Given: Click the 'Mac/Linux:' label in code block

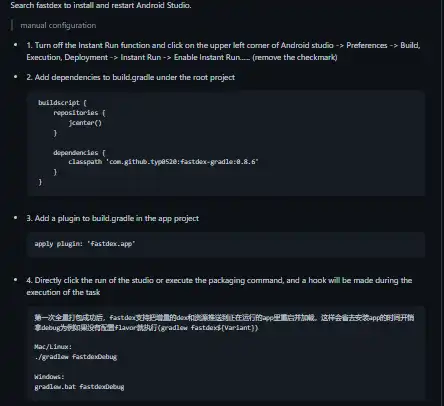Looking at the screenshot, I should tap(53, 347).
